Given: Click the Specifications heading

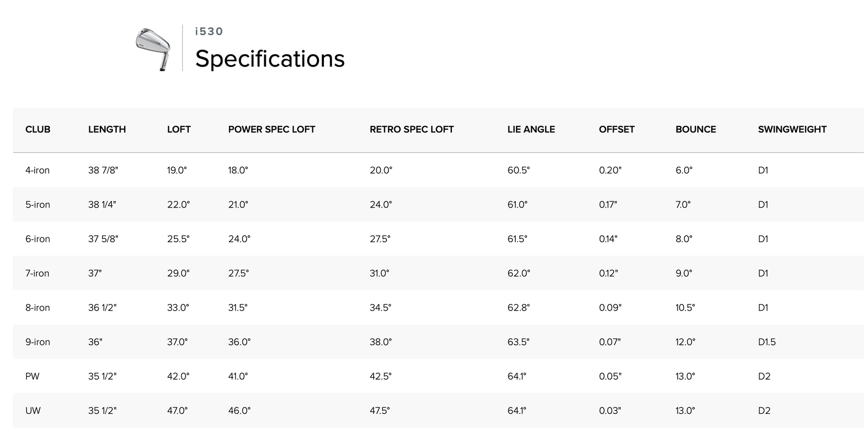Looking at the screenshot, I should click(270, 59).
